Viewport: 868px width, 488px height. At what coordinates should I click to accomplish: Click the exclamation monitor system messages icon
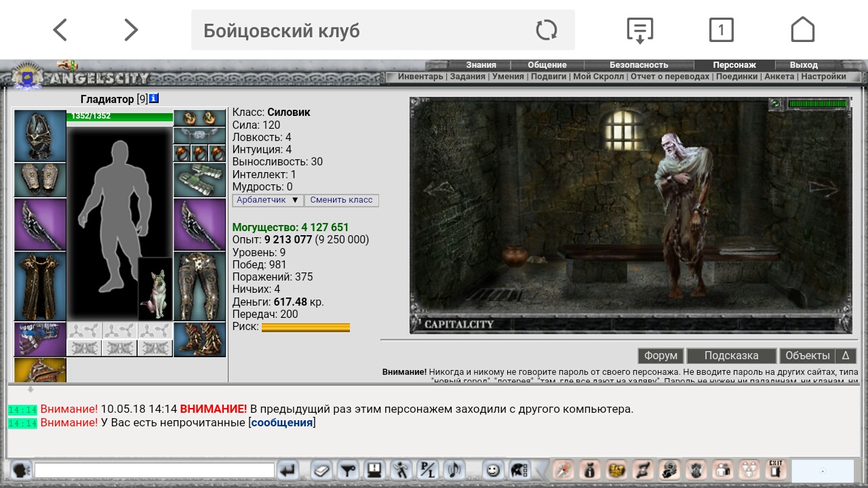pyautogui.click(x=374, y=470)
